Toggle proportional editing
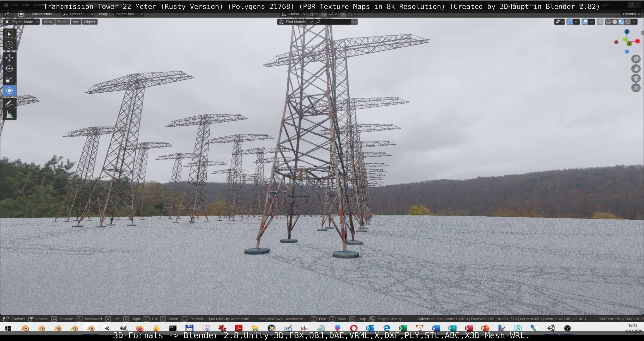 pyautogui.click(x=343, y=14)
